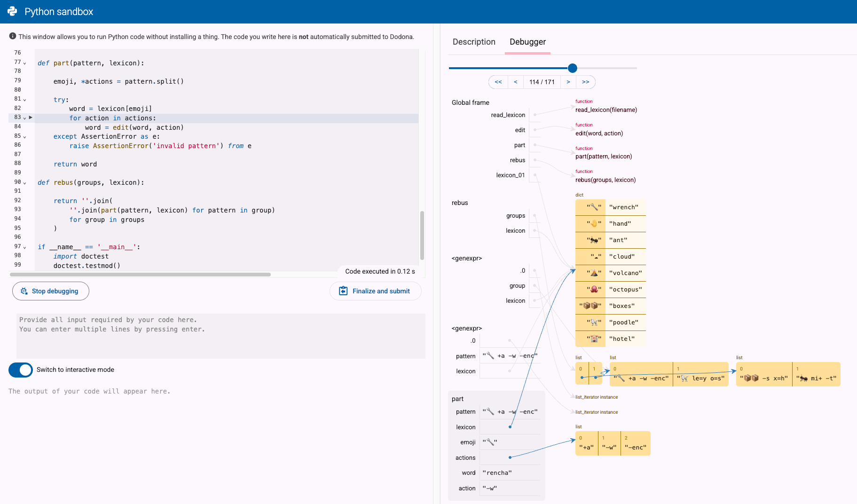Fold the if __name__ block at line 97

click(25, 247)
